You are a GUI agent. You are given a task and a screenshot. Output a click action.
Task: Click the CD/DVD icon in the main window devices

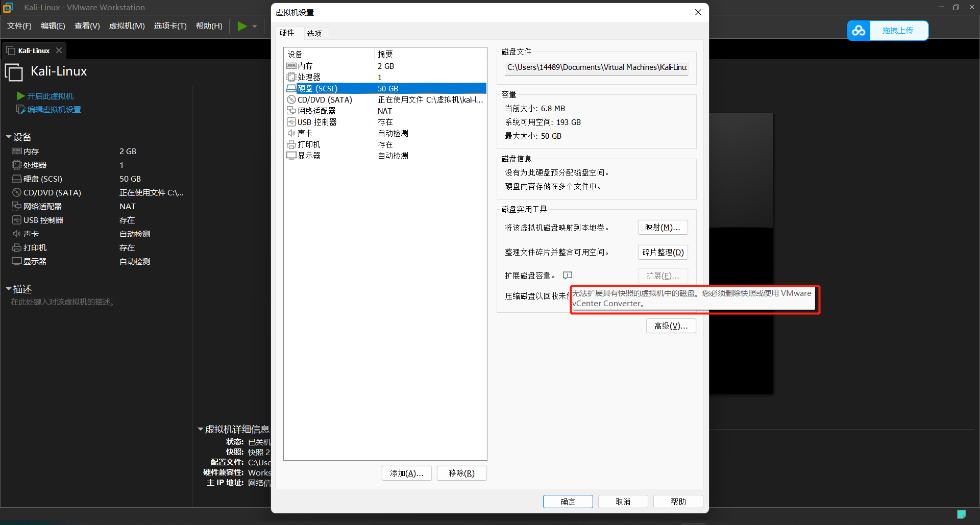point(17,192)
